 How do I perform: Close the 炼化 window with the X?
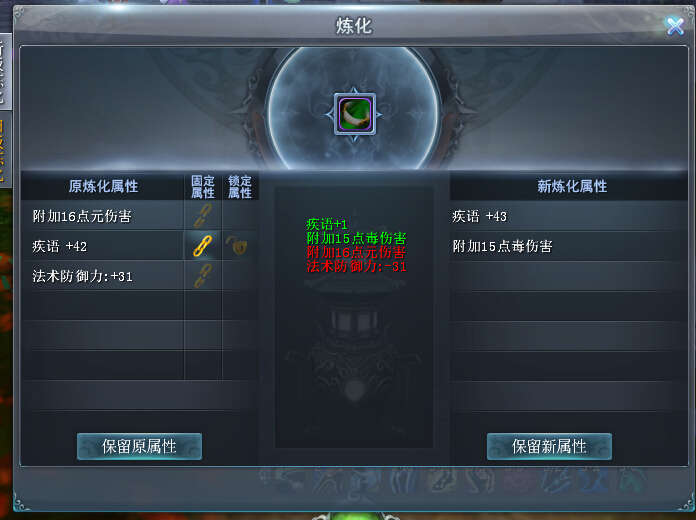675,26
